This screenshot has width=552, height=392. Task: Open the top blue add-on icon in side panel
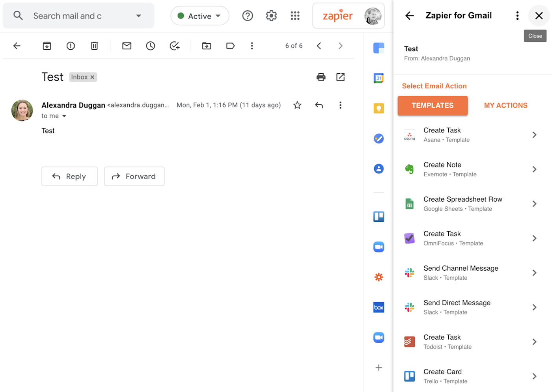[x=379, y=48]
